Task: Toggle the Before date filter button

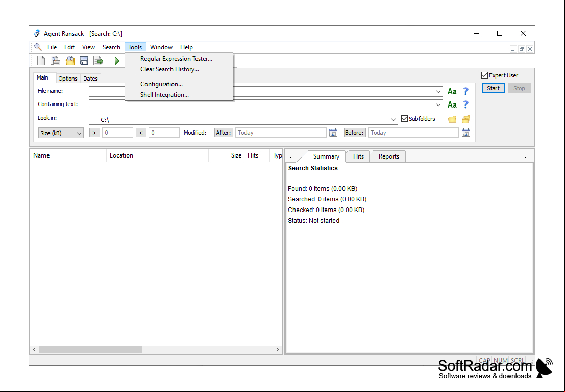Action: [x=355, y=133]
